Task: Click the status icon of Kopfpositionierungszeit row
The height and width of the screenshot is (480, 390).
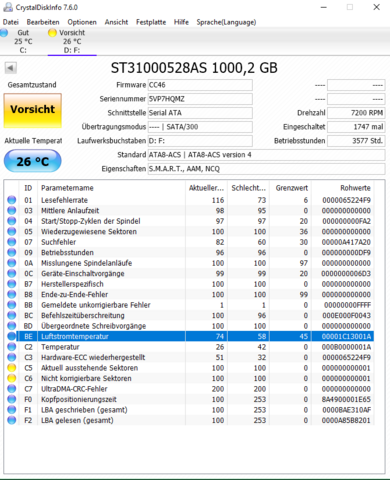Action: (x=12, y=399)
